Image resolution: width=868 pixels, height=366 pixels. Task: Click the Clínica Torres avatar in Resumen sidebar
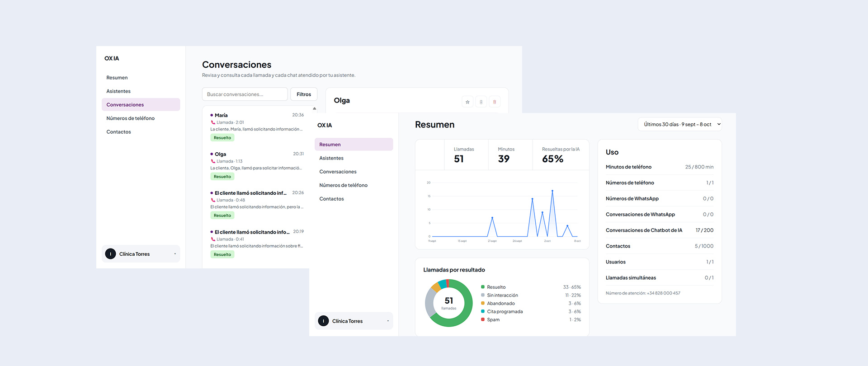pos(323,321)
